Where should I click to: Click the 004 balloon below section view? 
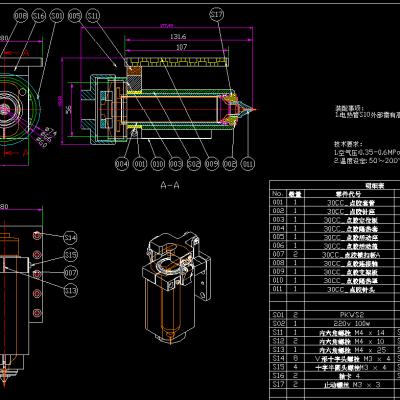click(x=122, y=164)
